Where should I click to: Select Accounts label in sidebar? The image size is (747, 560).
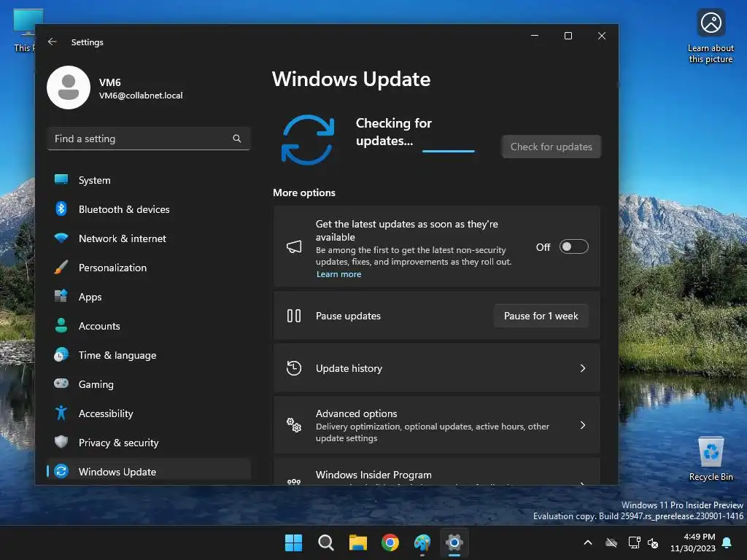point(99,326)
